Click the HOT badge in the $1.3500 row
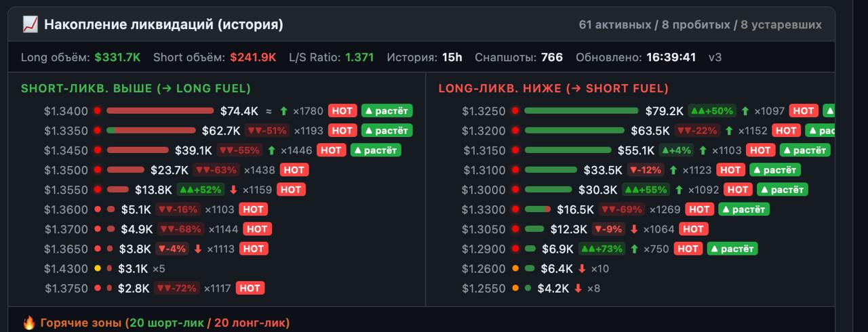The height and width of the screenshot is (332, 868). (x=294, y=169)
